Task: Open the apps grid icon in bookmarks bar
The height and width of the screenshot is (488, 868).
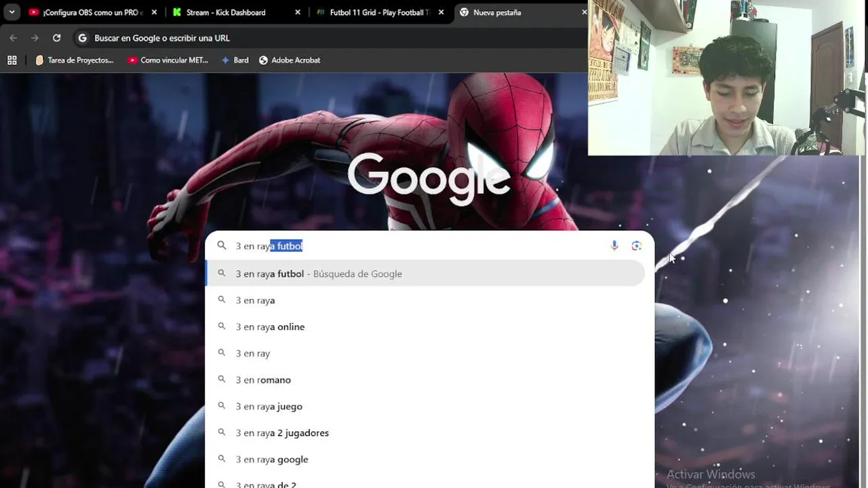Action: pos(12,60)
